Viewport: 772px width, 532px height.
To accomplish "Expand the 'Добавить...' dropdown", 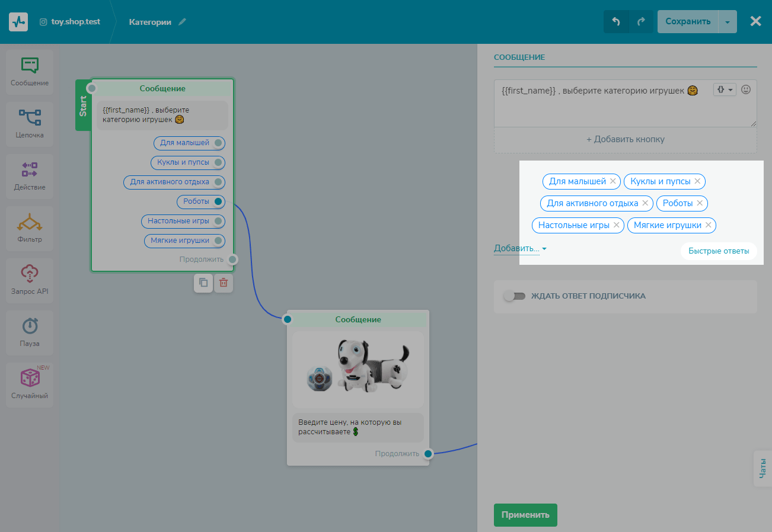I will click(x=520, y=249).
